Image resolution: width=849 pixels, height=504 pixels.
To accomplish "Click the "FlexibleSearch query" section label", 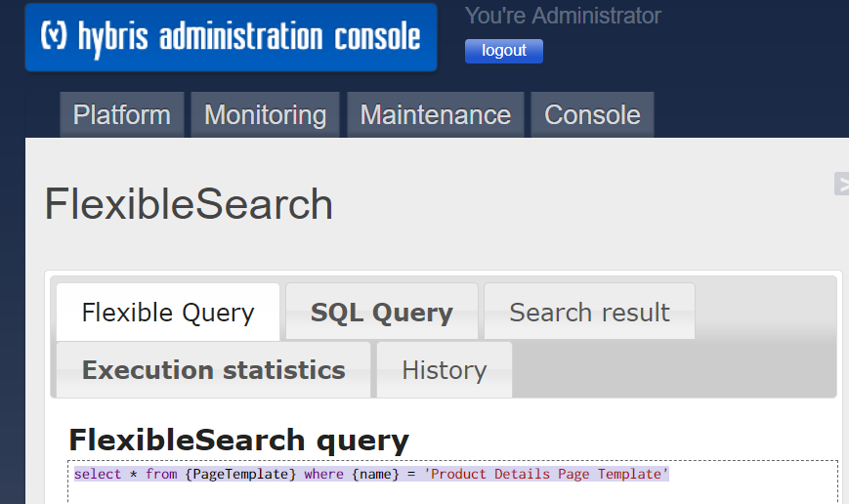I will (x=238, y=441).
